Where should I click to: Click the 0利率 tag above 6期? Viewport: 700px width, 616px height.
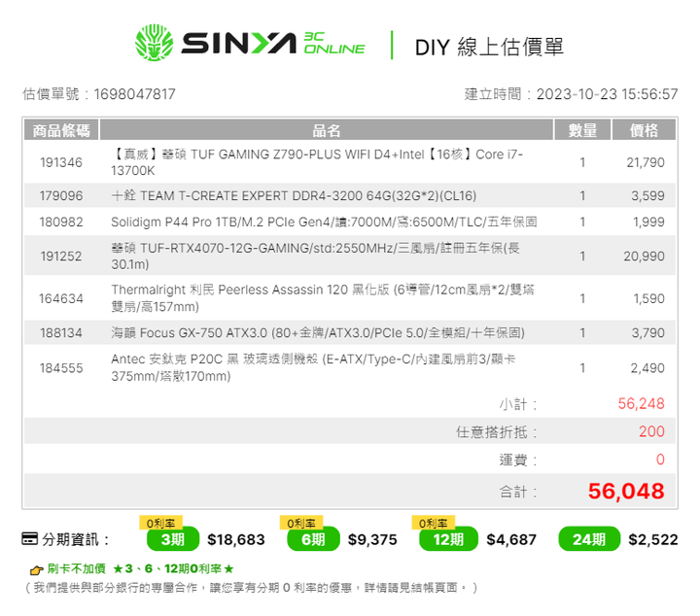click(301, 523)
